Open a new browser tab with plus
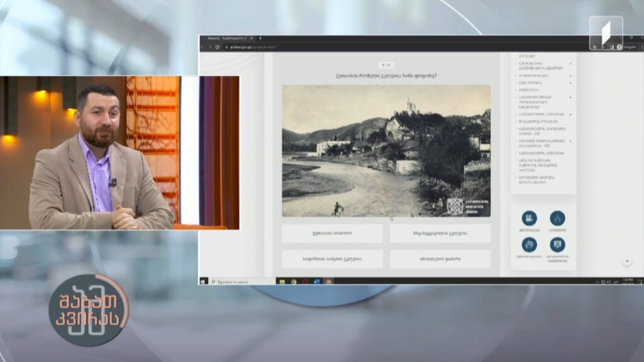 260,38
